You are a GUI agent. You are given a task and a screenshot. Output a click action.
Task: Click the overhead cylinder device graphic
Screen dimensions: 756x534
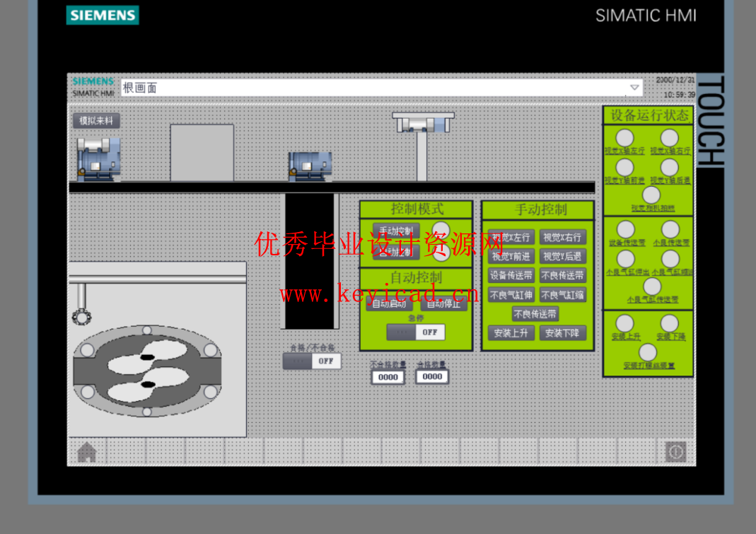tap(423, 146)
